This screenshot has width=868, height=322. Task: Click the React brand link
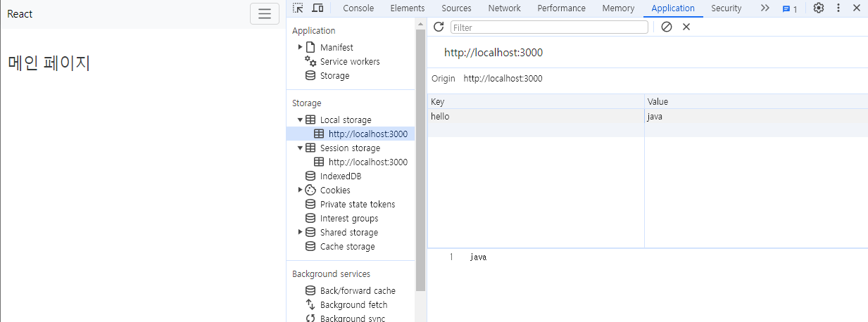tap(20, 14)
